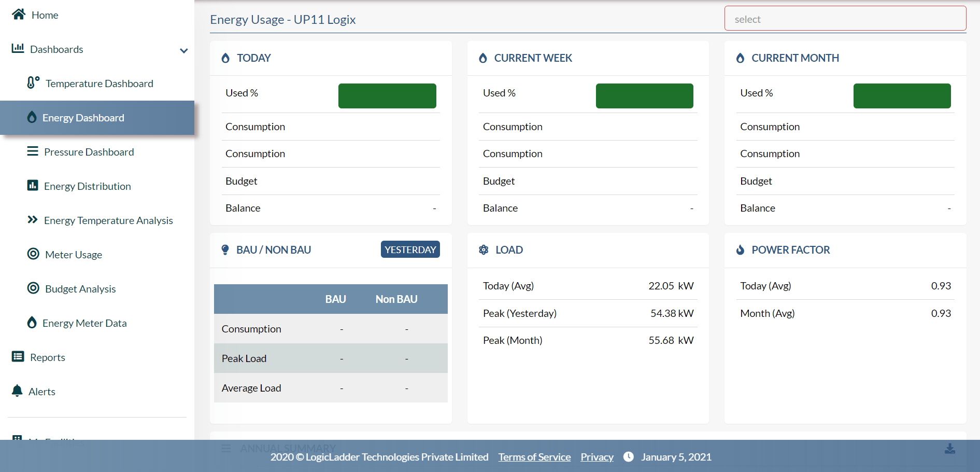Click the 22.05 kW Today average load value

click(x=671, y=286)
